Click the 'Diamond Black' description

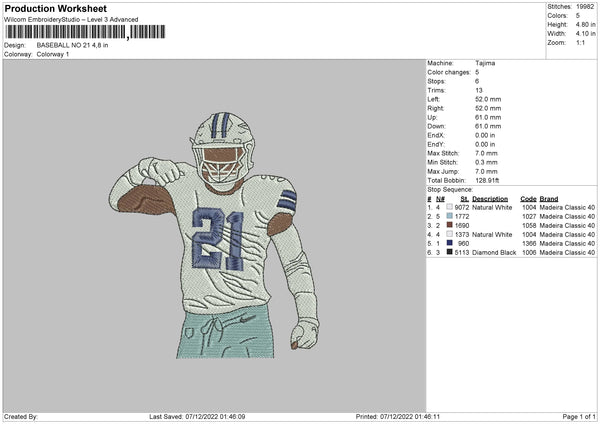[494, 253]
